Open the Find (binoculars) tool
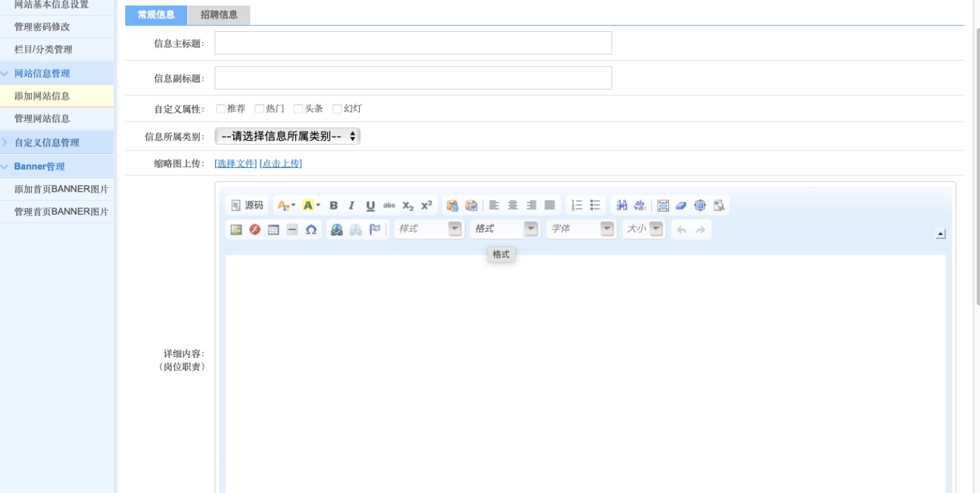The height and width of the screenshot is (493, 980). coord(622,206)
